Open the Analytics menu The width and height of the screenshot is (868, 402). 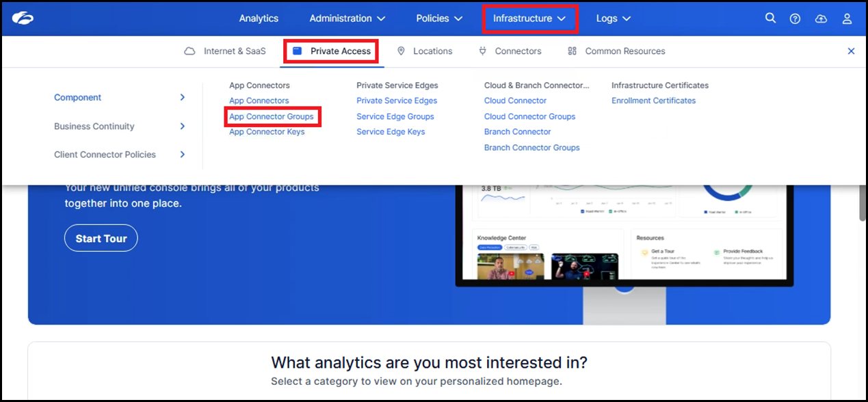(259, 18)
